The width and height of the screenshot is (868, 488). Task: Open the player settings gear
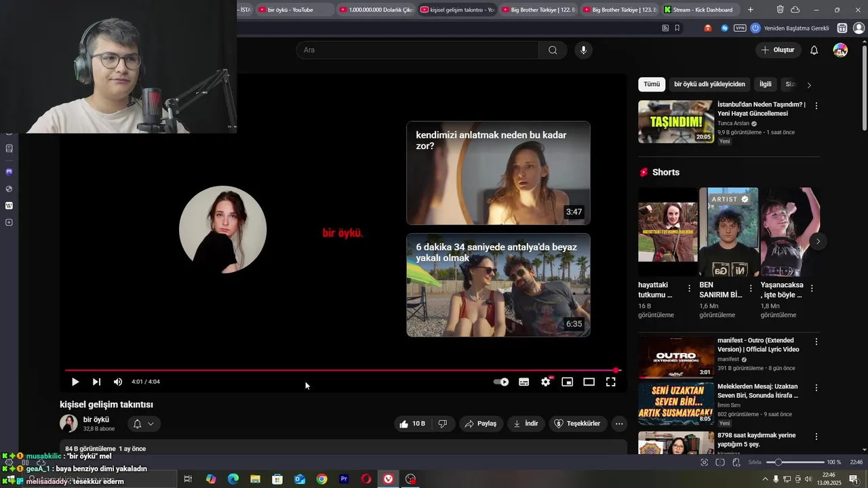click(x=546, y=382)
